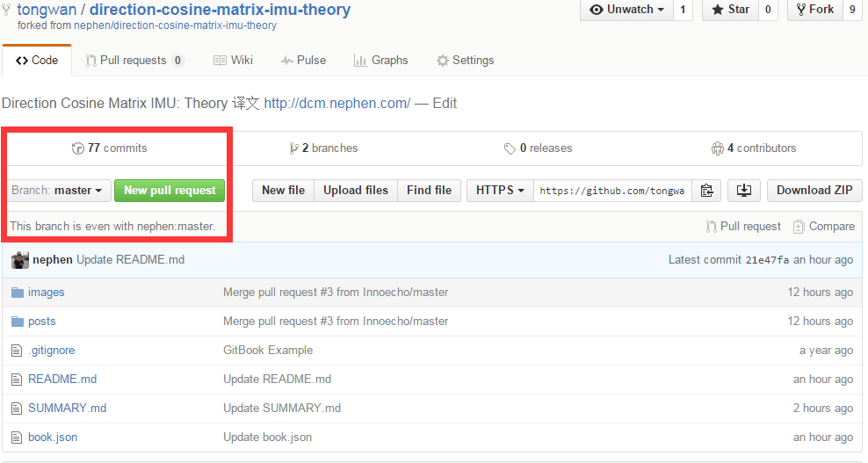Click the watchers count 1
The image size is (868, 463).
pyautogui.click(x=683, y=10)
